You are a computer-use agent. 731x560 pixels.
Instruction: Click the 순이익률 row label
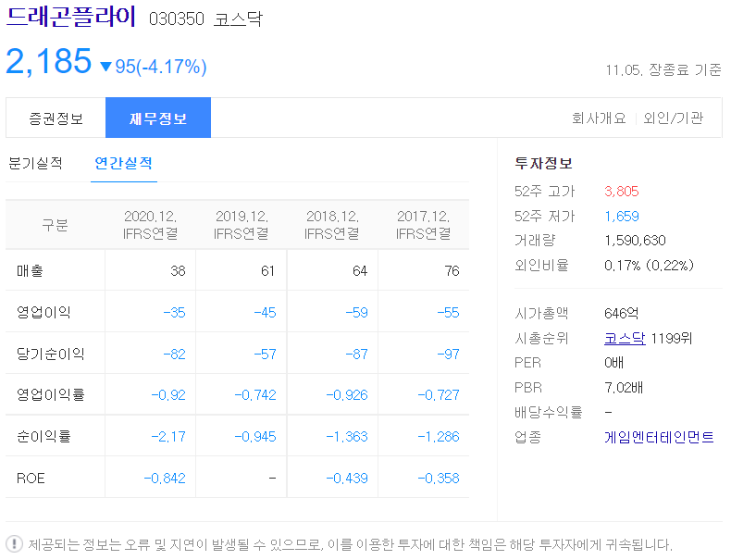[43, 437]
